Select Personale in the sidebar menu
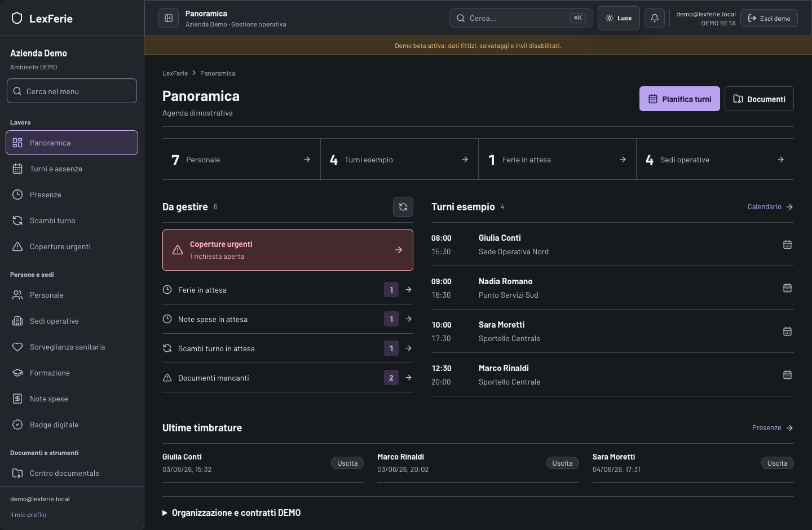 coord(72,295)
